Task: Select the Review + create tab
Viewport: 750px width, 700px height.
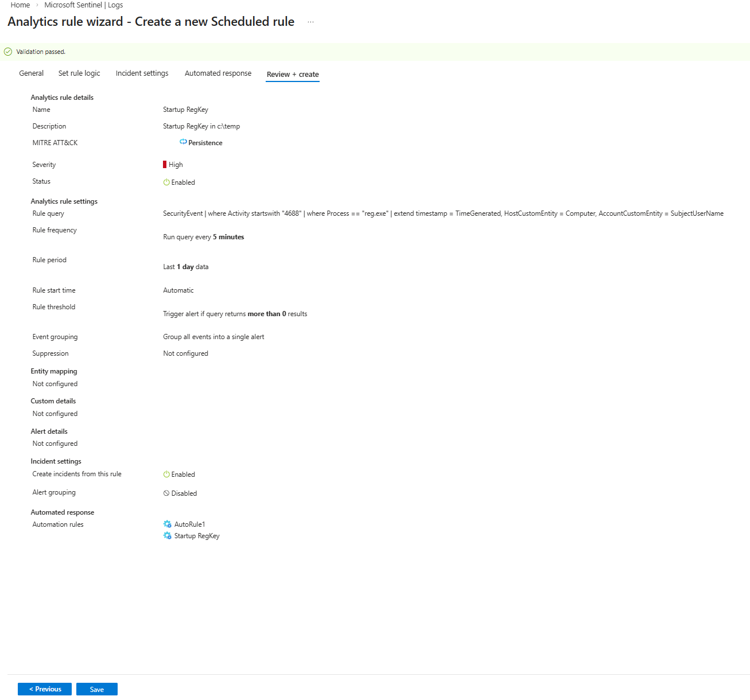Action: (293, 75)
